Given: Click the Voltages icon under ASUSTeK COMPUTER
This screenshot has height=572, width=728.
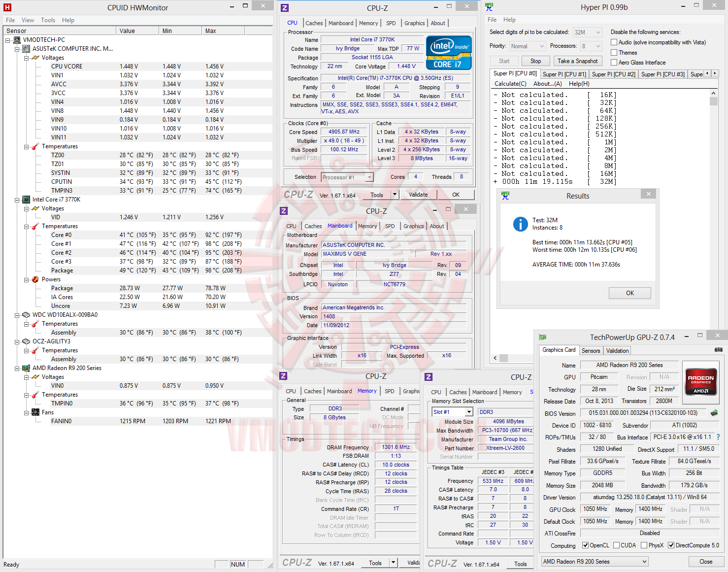Looking at the screenshot, I should 35,58.
